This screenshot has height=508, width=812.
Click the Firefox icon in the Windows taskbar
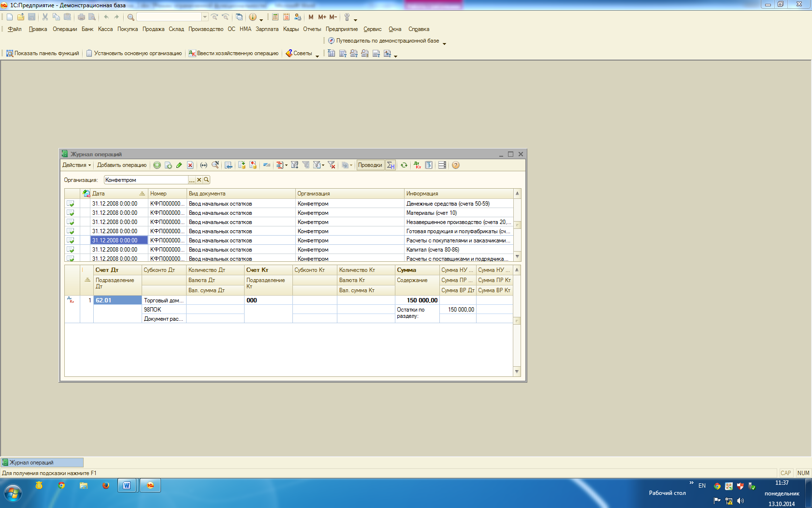(105, 485)
